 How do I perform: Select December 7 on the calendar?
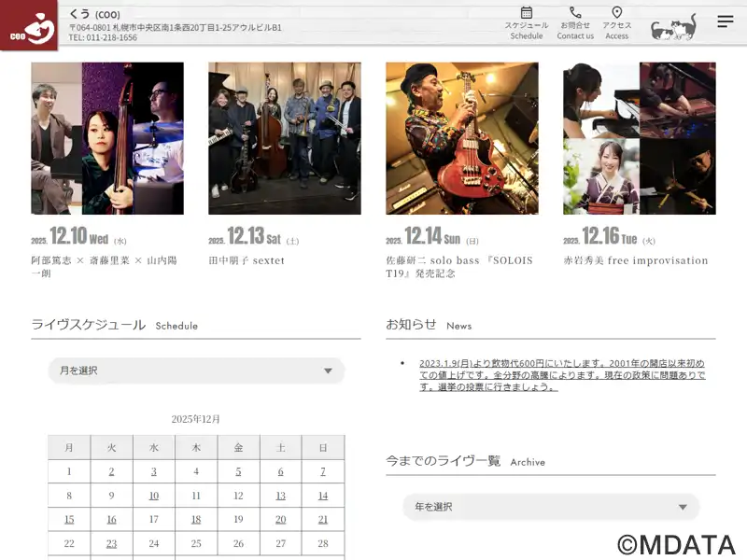[x=323, y=471]
